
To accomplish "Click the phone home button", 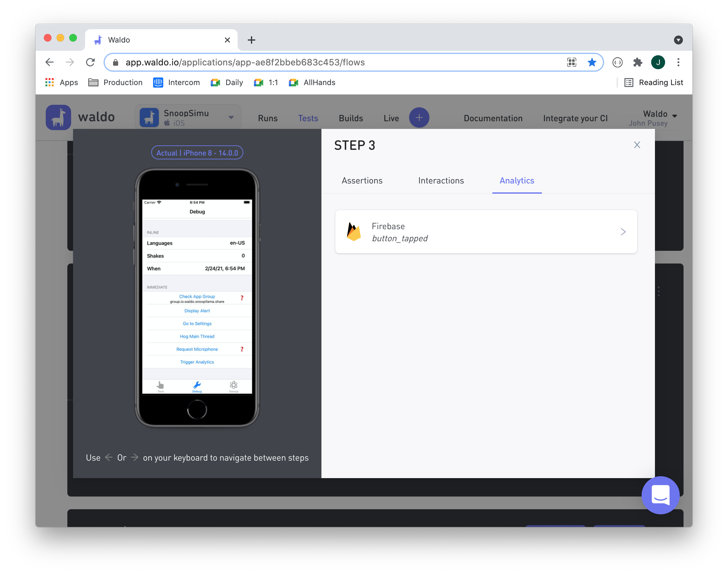I will [x=197, y=410].
